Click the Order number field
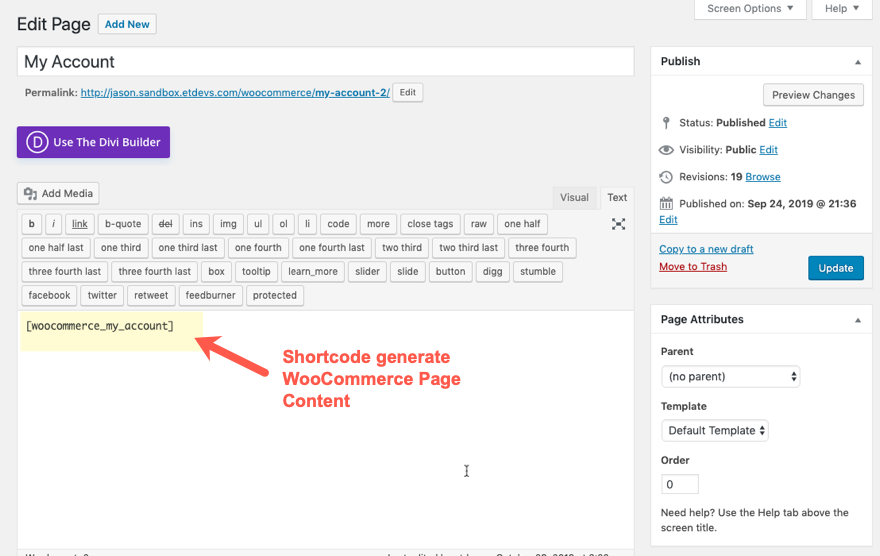This screenshot has height=556, width=880. click(x=680, y=484)
